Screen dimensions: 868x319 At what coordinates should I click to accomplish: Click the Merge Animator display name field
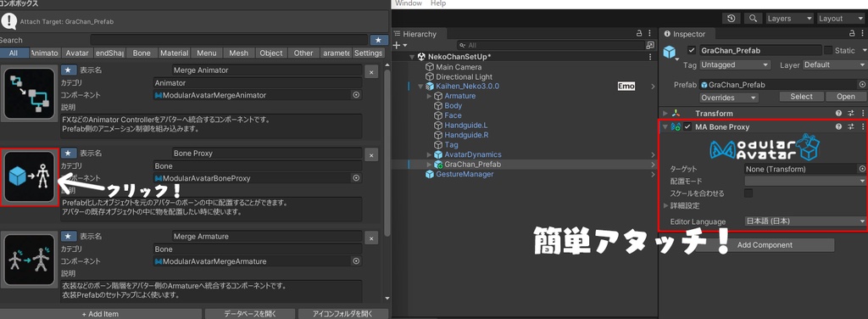click(x=267, y=70)
